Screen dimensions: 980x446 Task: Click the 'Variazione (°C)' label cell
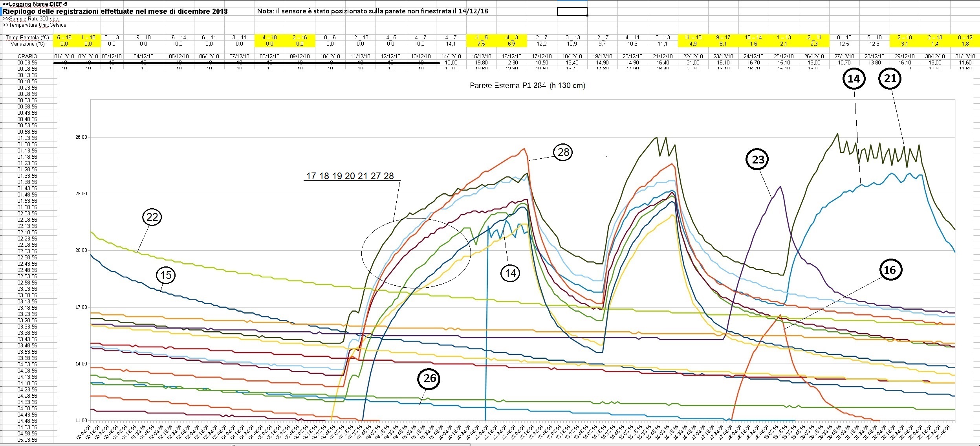27,44
